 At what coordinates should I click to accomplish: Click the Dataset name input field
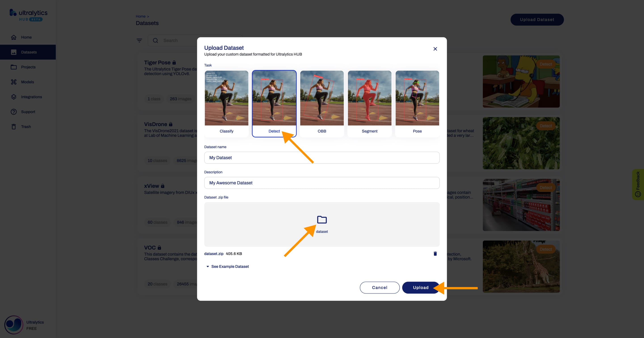[322, 158]
